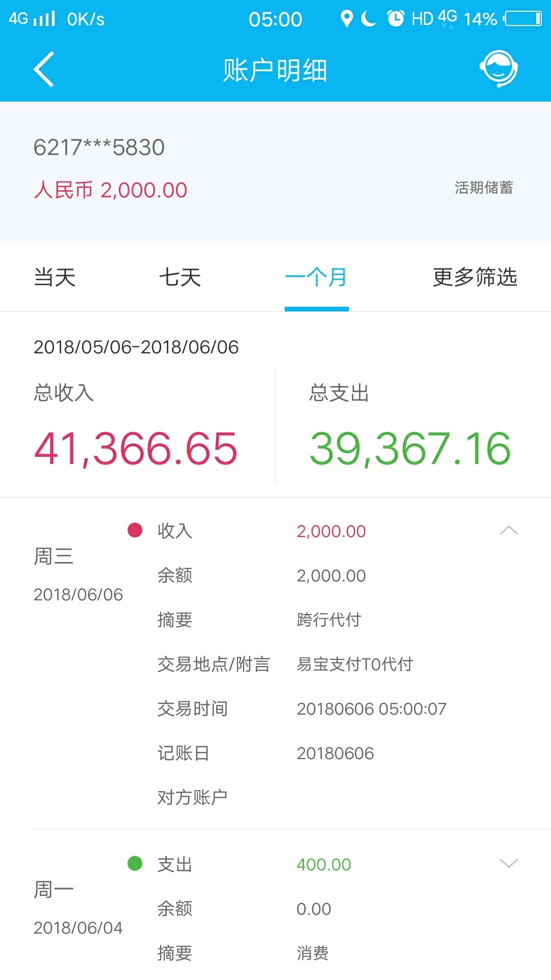Switch to the 七天 tab

click(180, 278)
